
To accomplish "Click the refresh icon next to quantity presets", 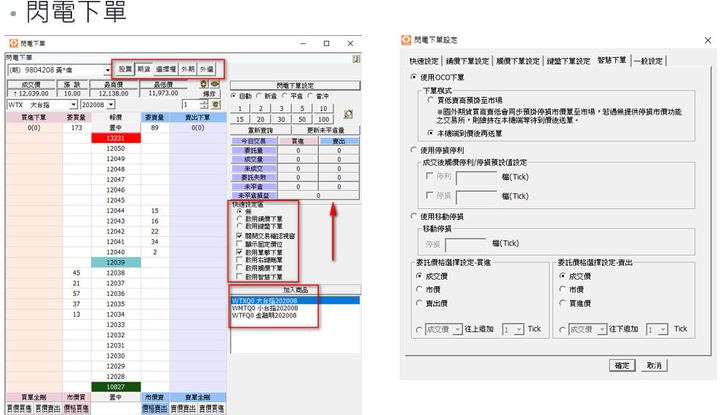I will (348, 116).
